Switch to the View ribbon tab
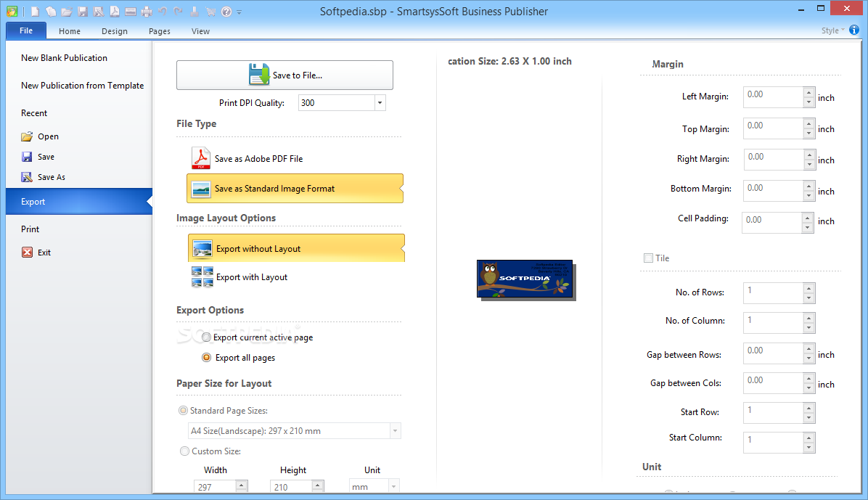Viewport: 868px width, 500px height. [x=200, y=31]
